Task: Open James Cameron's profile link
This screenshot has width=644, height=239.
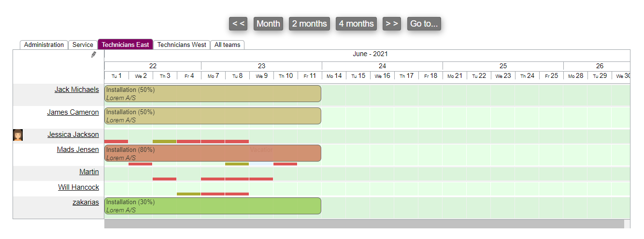Action: tap(73, 112)
